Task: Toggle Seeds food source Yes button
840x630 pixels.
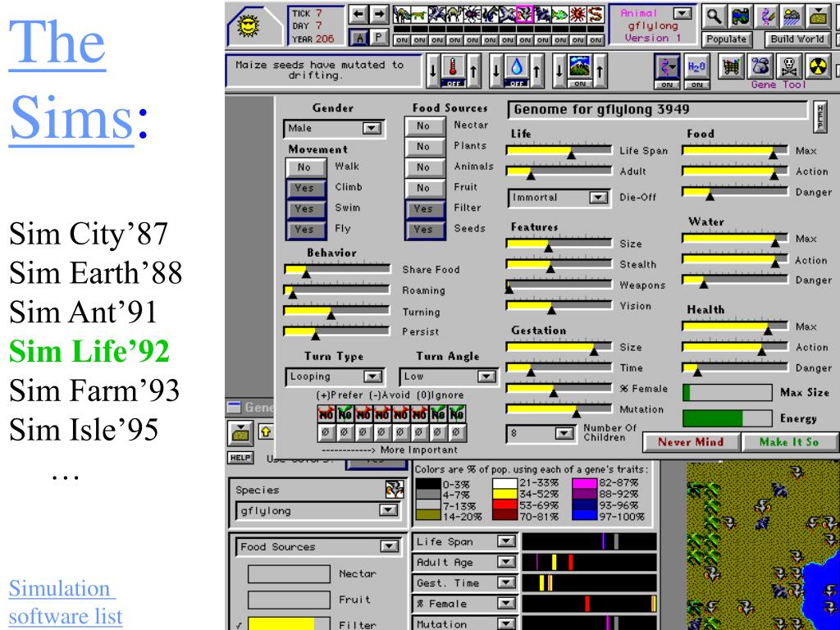Action: click(x=424, y=230)
